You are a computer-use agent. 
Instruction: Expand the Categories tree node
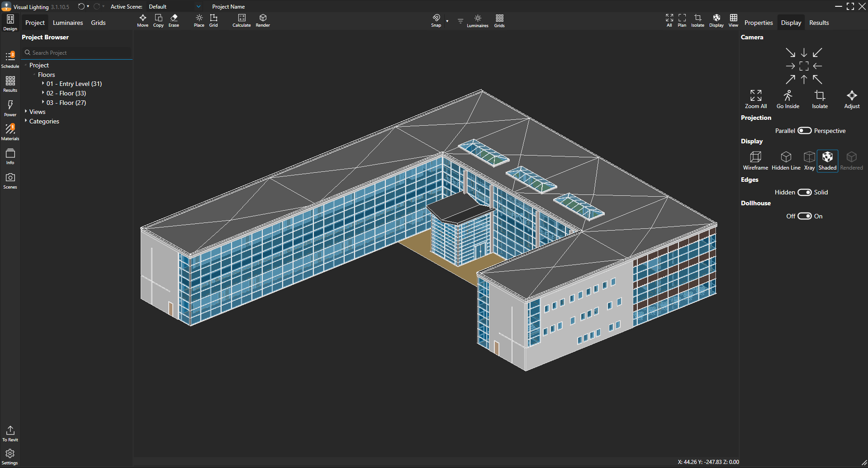click(x=26, y=121)
